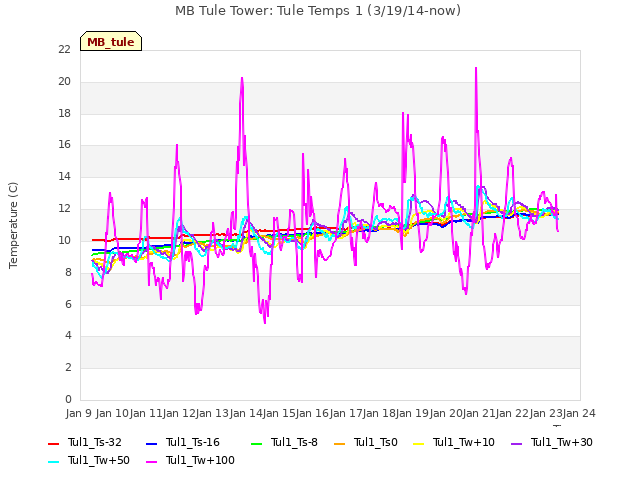This screenshot has width=640, height=480.
Task: Click the magenta Tul1_Tw+100 legend swatch
Action: click(x=151, y=461)
